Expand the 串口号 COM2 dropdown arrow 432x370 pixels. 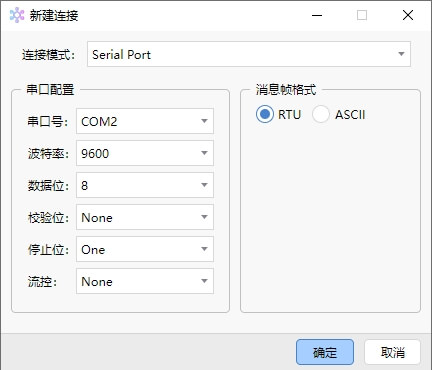pyautogui.click(x=204, y=121)
